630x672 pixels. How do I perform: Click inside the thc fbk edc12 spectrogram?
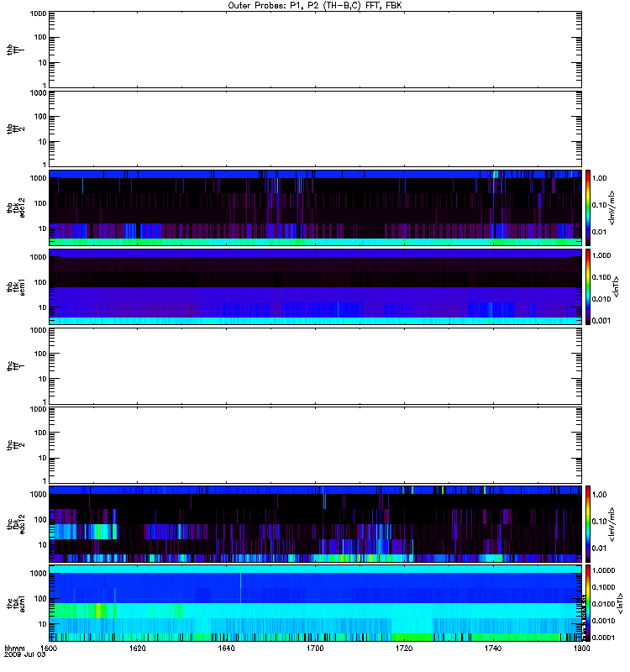(315, 523)
